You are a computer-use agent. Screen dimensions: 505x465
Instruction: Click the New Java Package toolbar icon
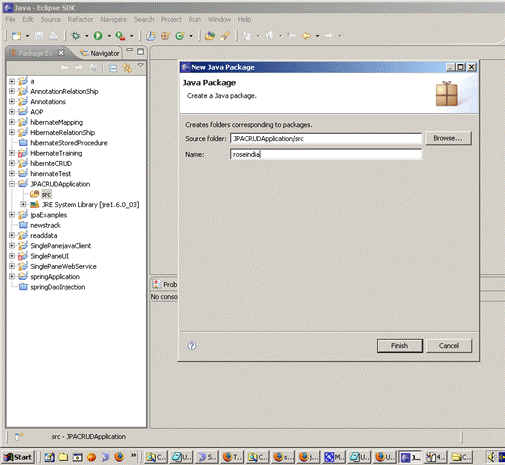click(x=165, y=36)
